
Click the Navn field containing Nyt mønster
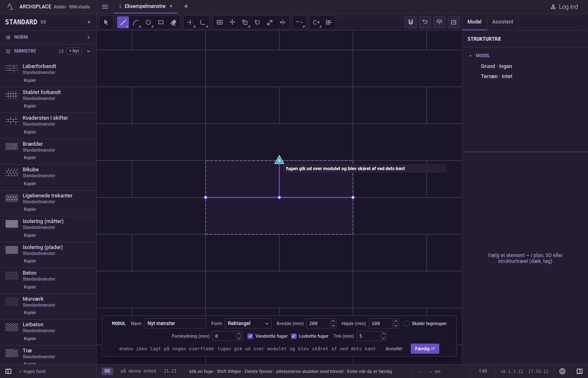tap(175, 323)
